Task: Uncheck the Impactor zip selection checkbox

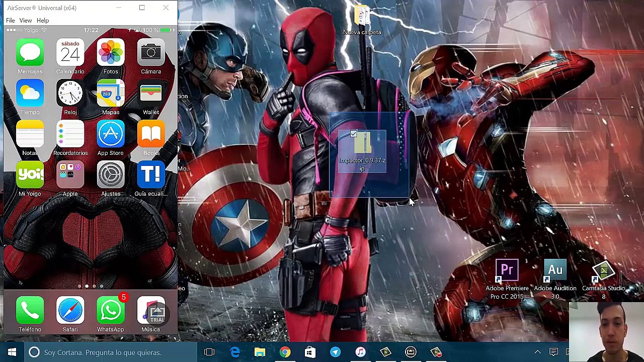Action: click(x=354, y=134)
